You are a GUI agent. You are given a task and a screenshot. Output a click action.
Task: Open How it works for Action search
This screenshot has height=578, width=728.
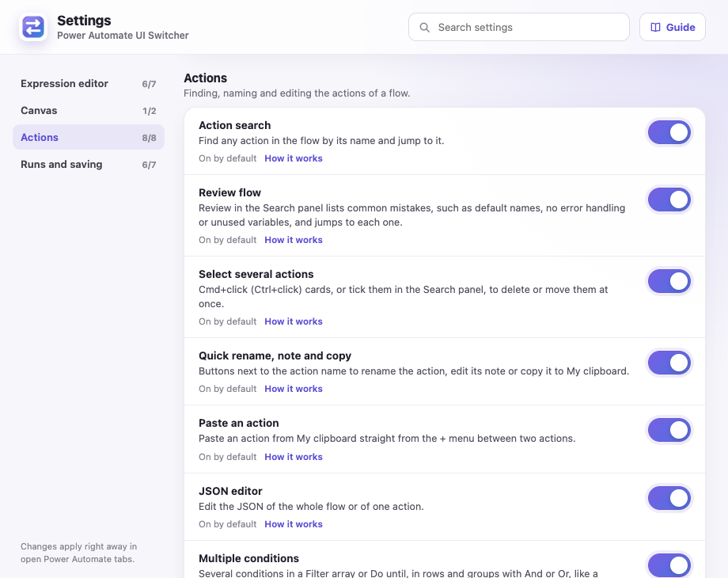click(294, 158)
